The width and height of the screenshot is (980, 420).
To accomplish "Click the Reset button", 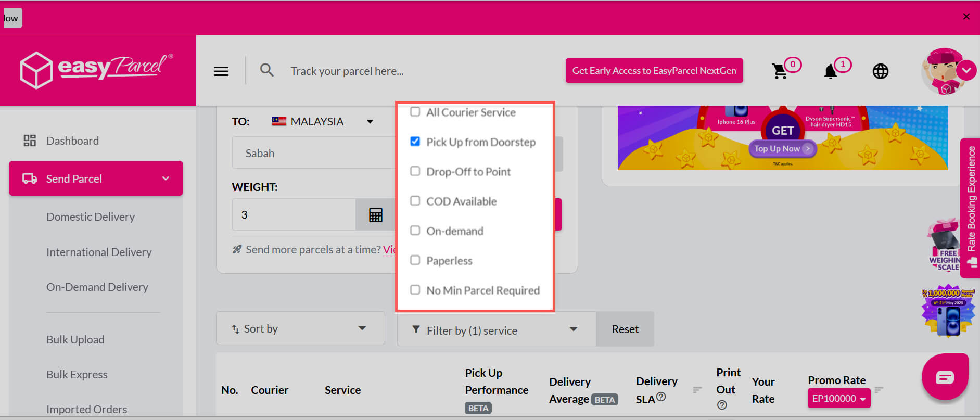I will [x=625, y=329].
